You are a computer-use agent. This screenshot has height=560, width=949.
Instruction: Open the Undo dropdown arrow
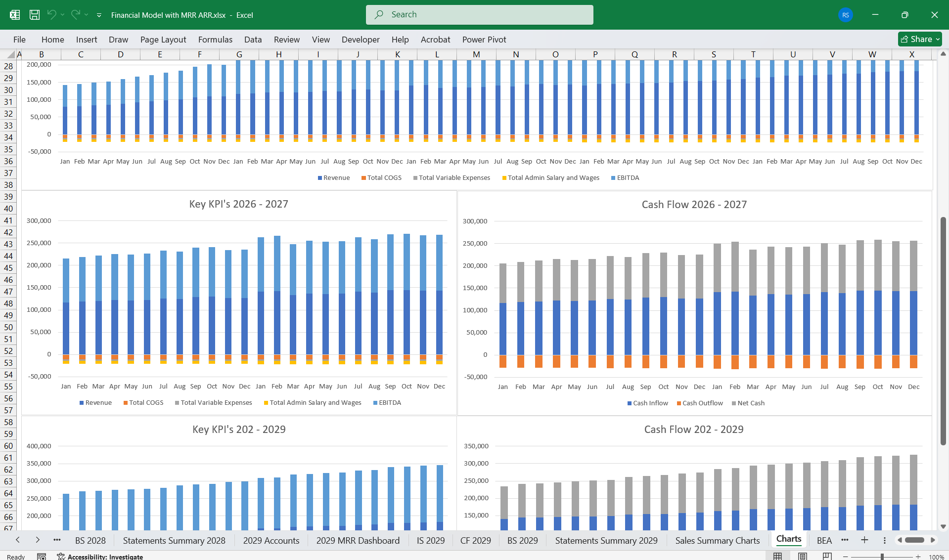[x=62, y=15]
